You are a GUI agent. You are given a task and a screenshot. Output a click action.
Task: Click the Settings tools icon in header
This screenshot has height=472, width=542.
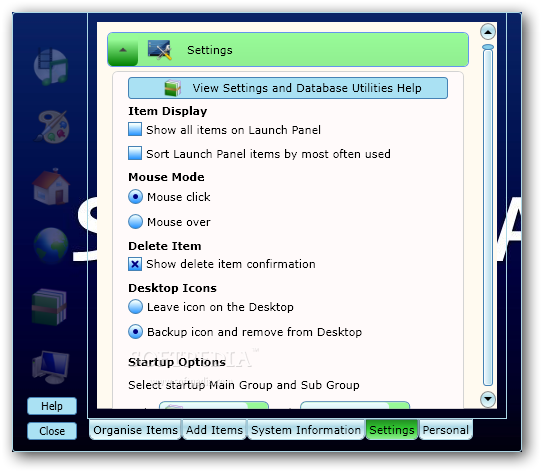coord(160,50)
